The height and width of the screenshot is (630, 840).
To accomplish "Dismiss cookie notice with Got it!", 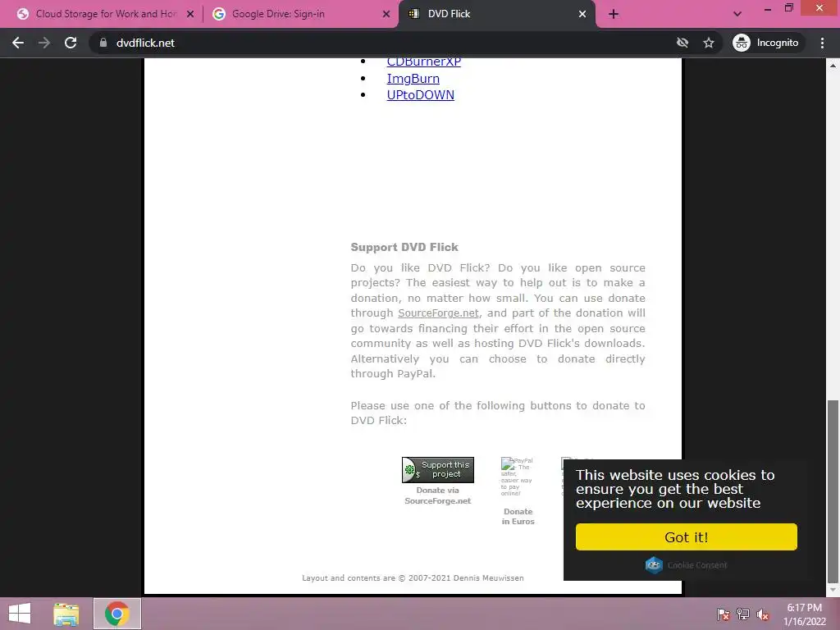I will pos(687,536).
